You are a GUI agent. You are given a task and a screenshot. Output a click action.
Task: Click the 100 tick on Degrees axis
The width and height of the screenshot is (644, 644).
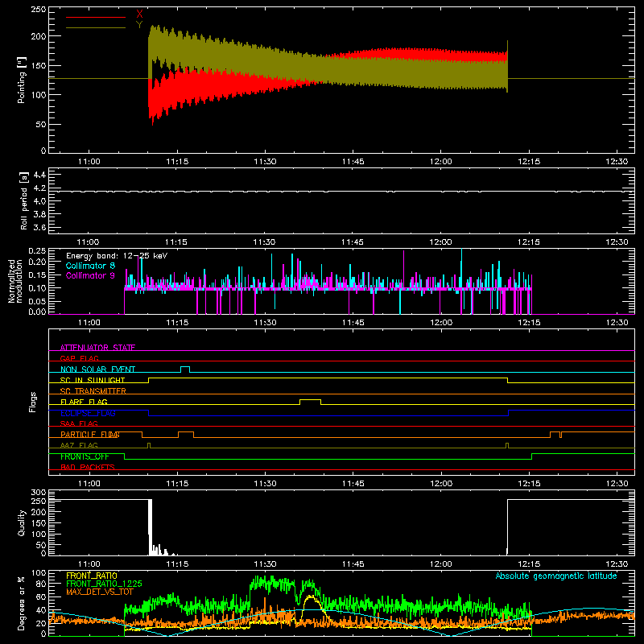[x=38, y=573]
